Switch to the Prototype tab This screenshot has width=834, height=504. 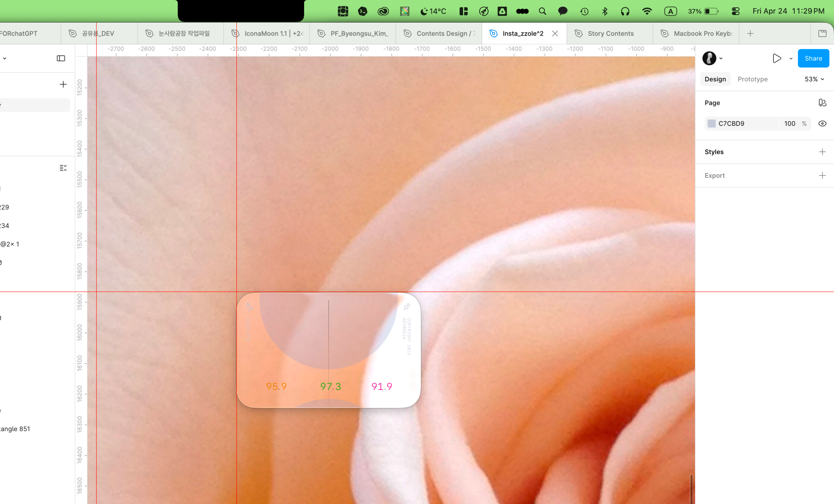tap(752, 79)
